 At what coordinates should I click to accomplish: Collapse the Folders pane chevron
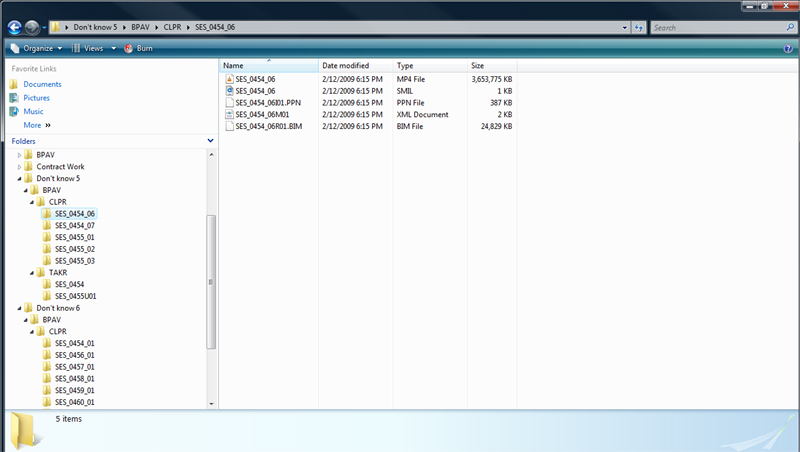click(210, 142)
